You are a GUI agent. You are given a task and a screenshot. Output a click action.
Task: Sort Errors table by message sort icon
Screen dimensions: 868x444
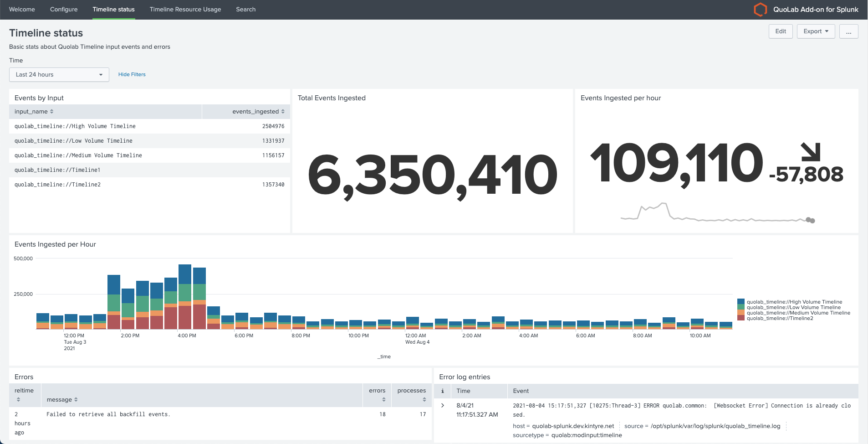76,400
